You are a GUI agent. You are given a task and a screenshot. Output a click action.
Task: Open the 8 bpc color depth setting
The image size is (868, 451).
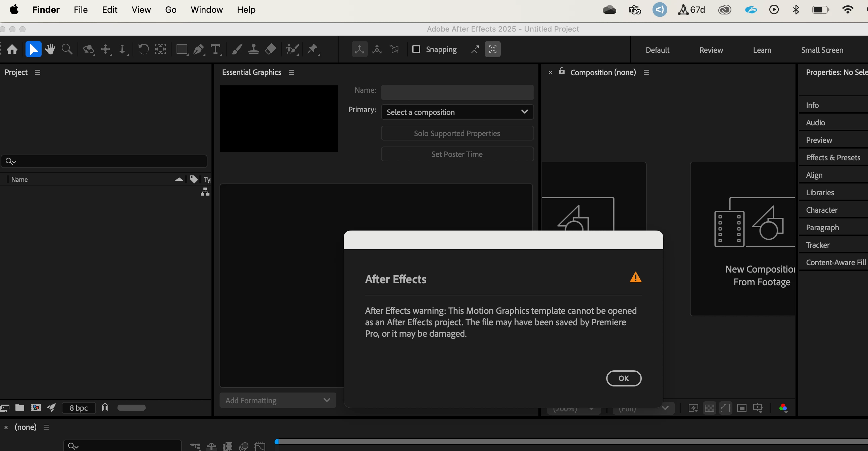pyautogui.click(x=79, y=408)
